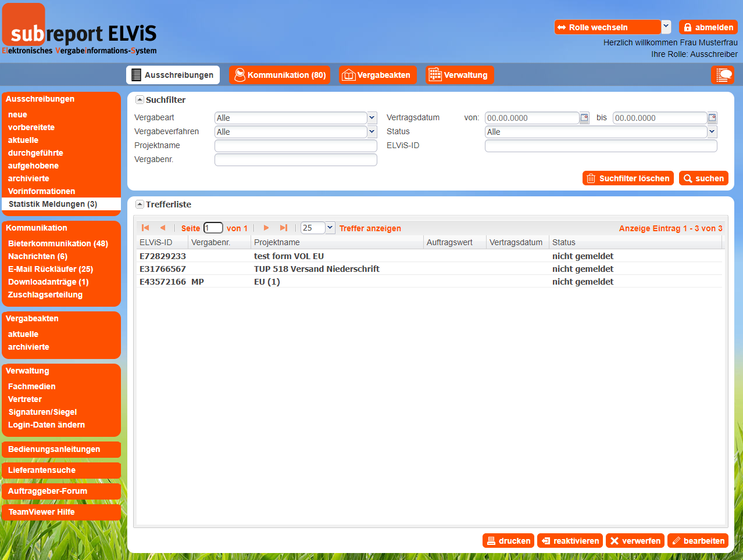Open the Vergabeakten tab

click(378, 75)
